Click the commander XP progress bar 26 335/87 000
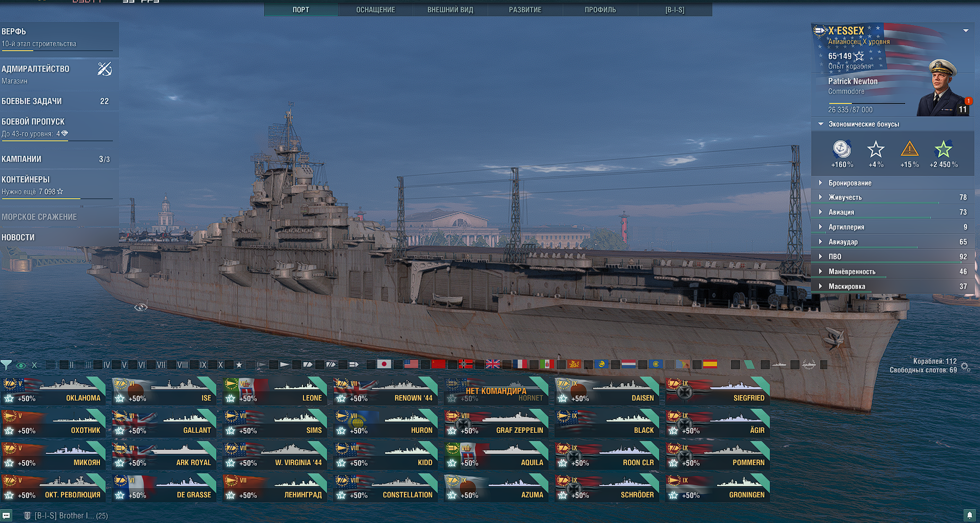Viewport: 980px width, 523px height. pyautogui.click(x=866, y=103)
